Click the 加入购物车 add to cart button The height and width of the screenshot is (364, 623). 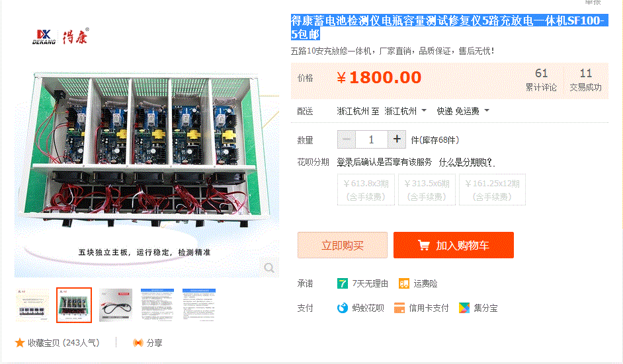click(453, 245)
